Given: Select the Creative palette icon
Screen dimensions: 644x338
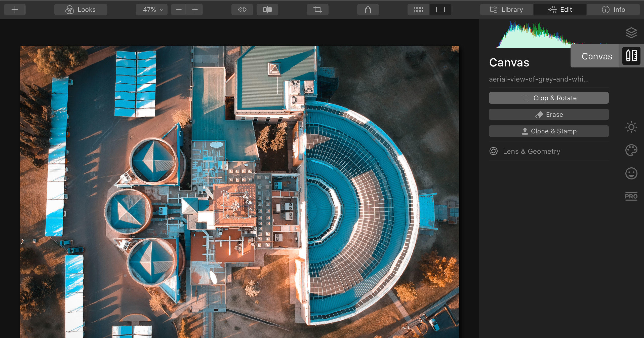Looking at the screenshot, I should [x=632, y=150].
